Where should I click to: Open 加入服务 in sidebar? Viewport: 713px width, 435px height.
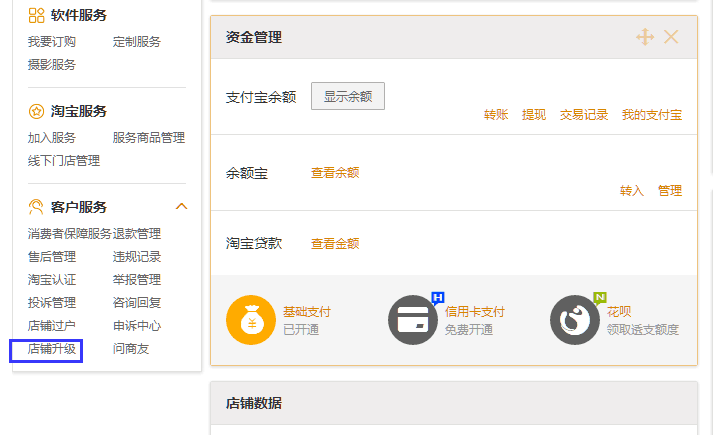click(52, 138)
